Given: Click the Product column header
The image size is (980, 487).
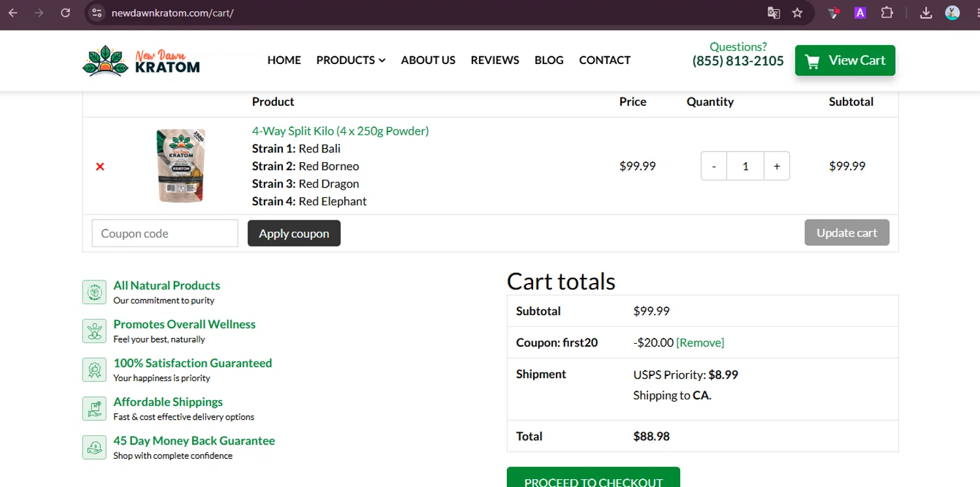Looking at the screenshot, I should coord(273,101).
